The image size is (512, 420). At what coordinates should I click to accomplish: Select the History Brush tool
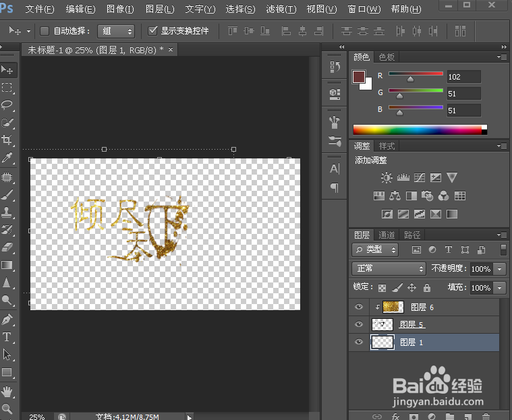(7, 230)
